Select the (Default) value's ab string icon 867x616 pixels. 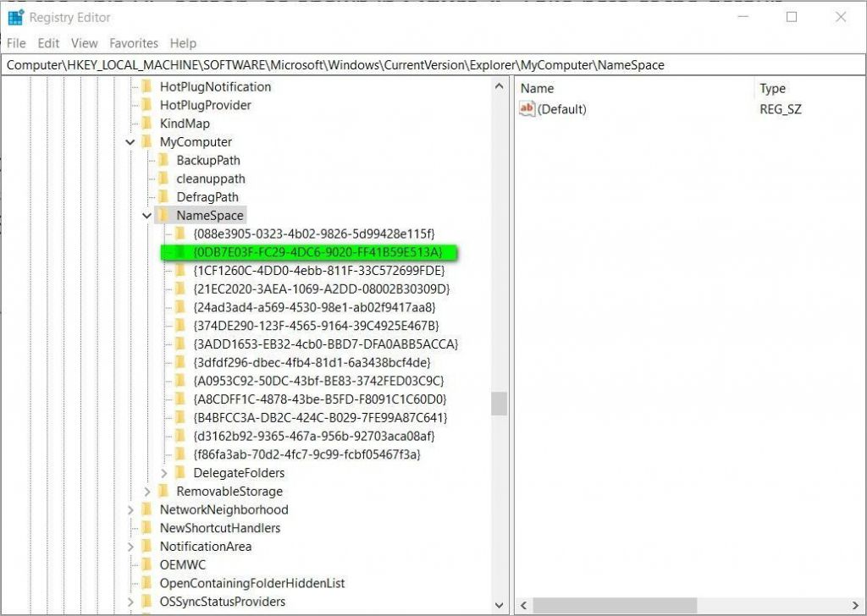pyautogui.click(x=526, y=109)
